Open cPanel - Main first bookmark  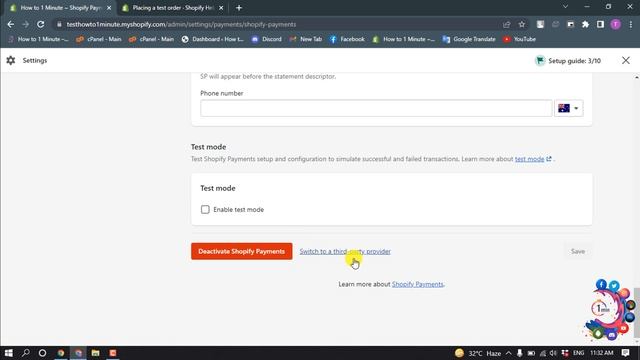click(x=99, y=39)
